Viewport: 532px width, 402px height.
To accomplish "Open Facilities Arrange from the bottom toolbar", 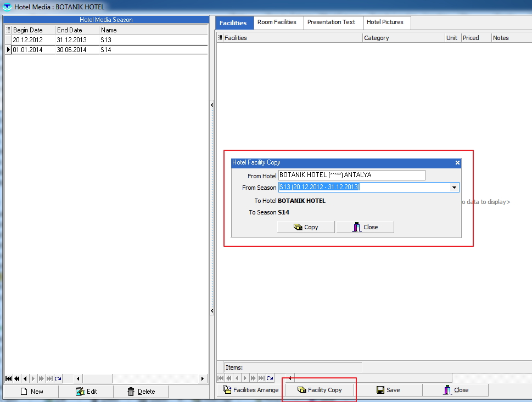I will tap(251, 390).
